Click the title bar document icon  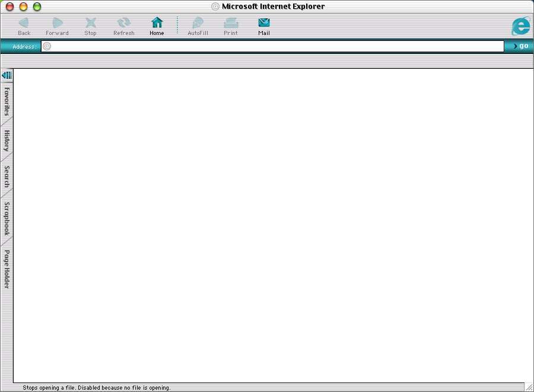(215, 7)
